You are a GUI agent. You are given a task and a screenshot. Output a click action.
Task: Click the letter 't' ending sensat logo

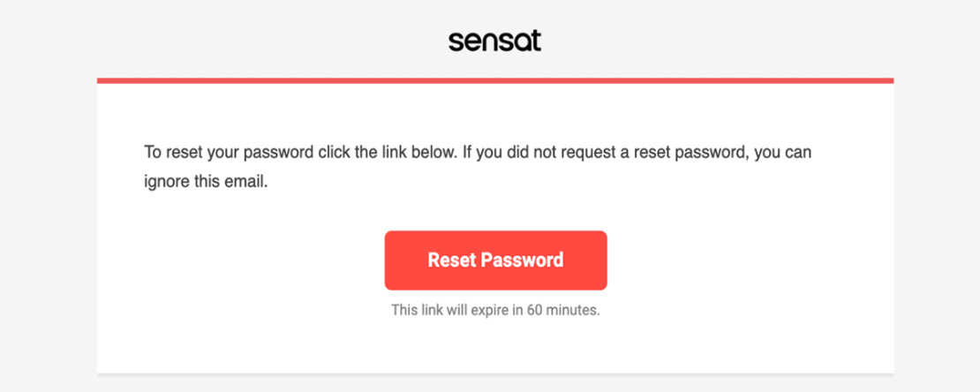[x=535, y=41]
